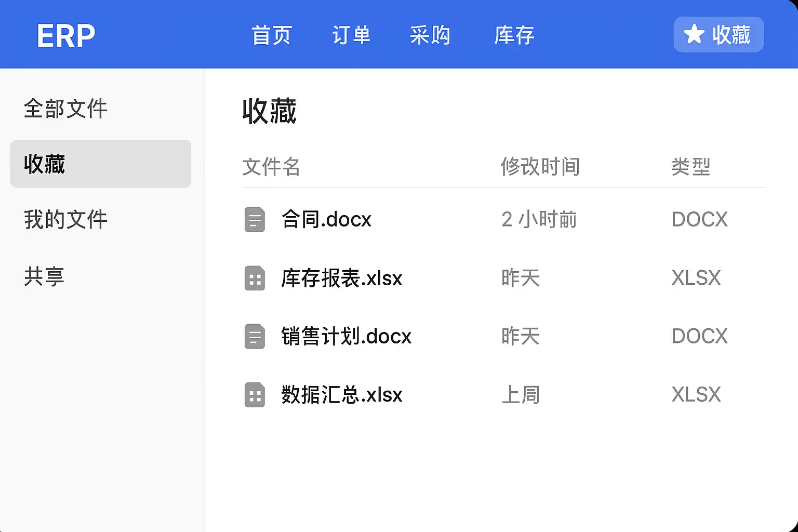Screen dimensions: 798x532
Task: Open the file 库存报表.xlsx
Action: [341, 278]
